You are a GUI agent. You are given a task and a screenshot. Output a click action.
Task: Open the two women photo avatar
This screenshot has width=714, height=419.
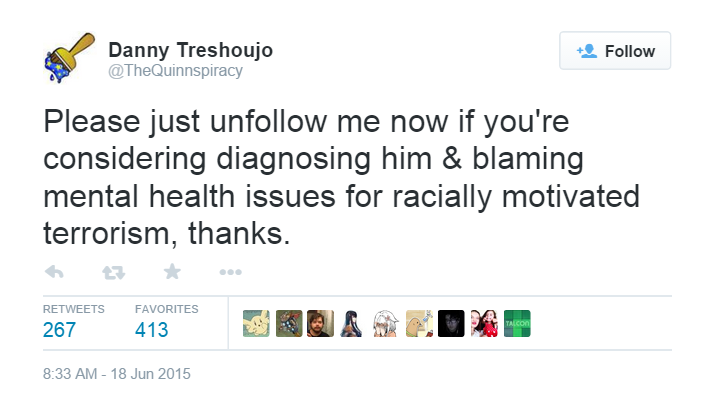pyautogui.click(x=484, y=323)
